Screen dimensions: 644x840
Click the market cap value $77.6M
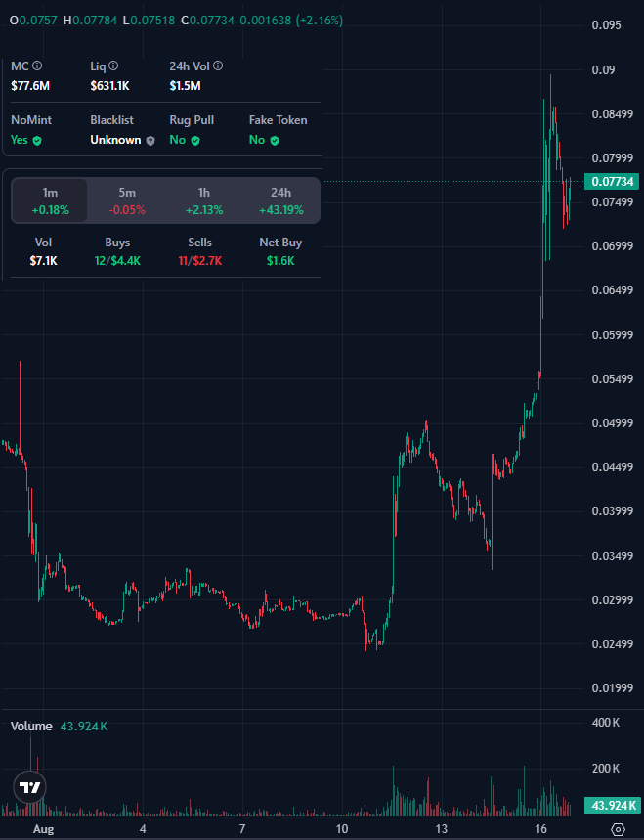[30, 86]
